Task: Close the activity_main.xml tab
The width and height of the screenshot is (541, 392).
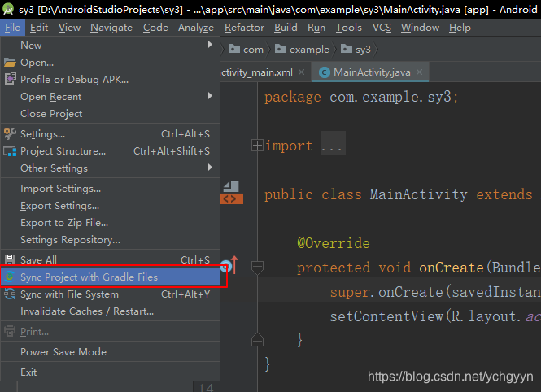Action: (x=301, y=72)
